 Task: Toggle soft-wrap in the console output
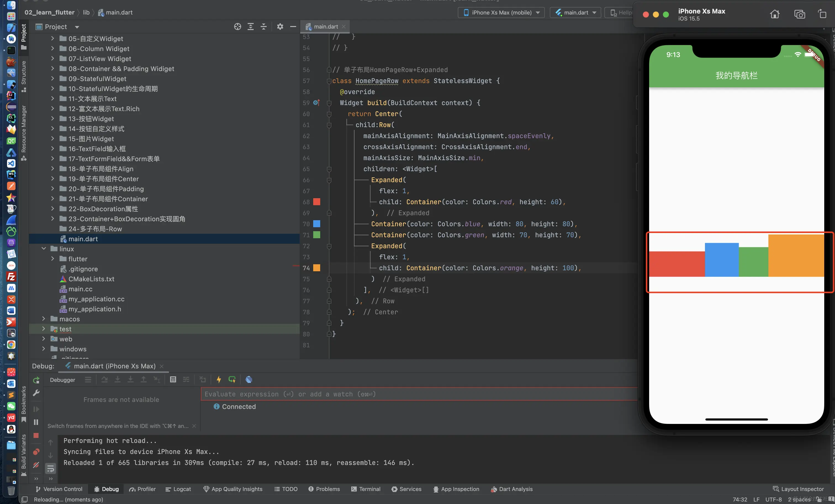pos(51,469)
